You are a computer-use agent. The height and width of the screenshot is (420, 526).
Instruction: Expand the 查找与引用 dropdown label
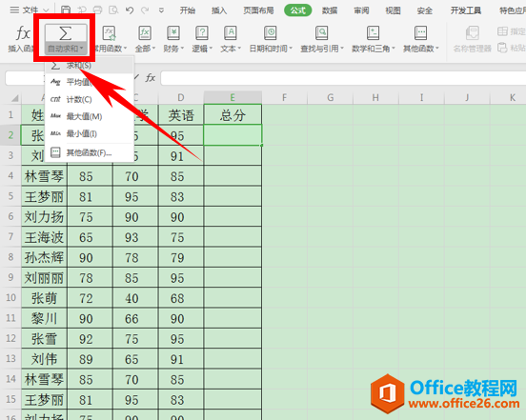coord(322,49)
